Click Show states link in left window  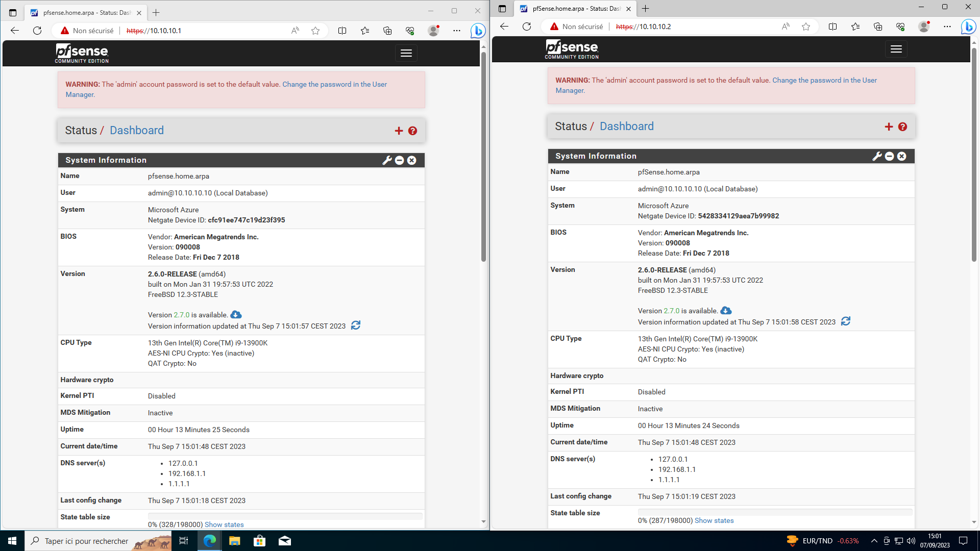click(224, 524)
